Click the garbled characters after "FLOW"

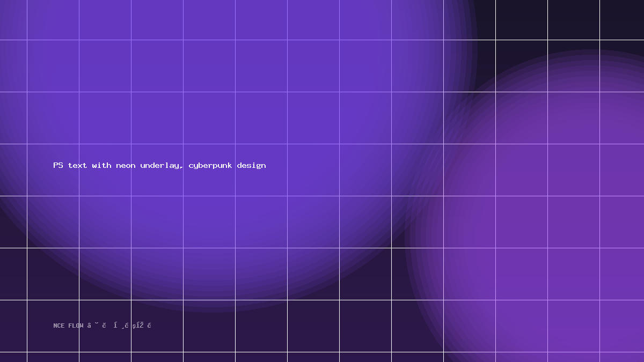coord(119,326)
